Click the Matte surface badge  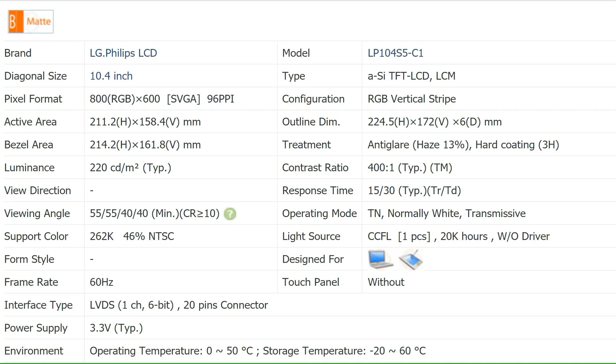(x=31, y=22)
